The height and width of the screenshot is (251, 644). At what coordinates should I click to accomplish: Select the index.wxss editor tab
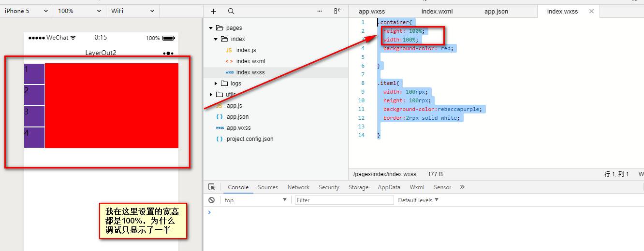(562, 11)
